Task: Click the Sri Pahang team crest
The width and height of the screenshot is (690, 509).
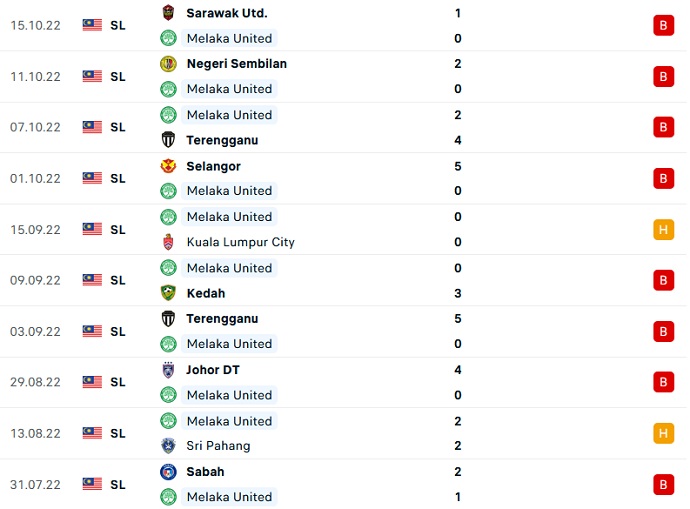Action: click(168, 446)
